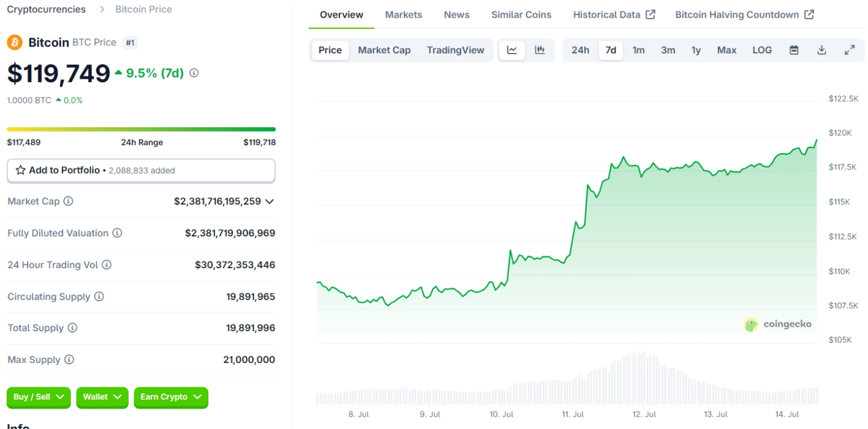Set chart range to 7d
868x429 pixels.
611,50
